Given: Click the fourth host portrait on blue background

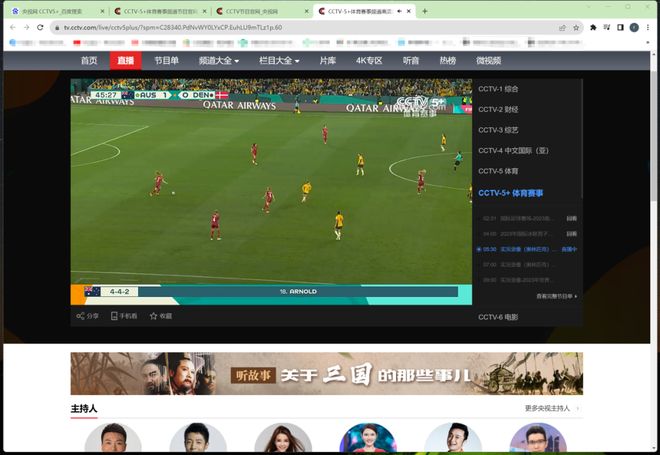Looking at the screenshot, I should (x=368, y=438).
